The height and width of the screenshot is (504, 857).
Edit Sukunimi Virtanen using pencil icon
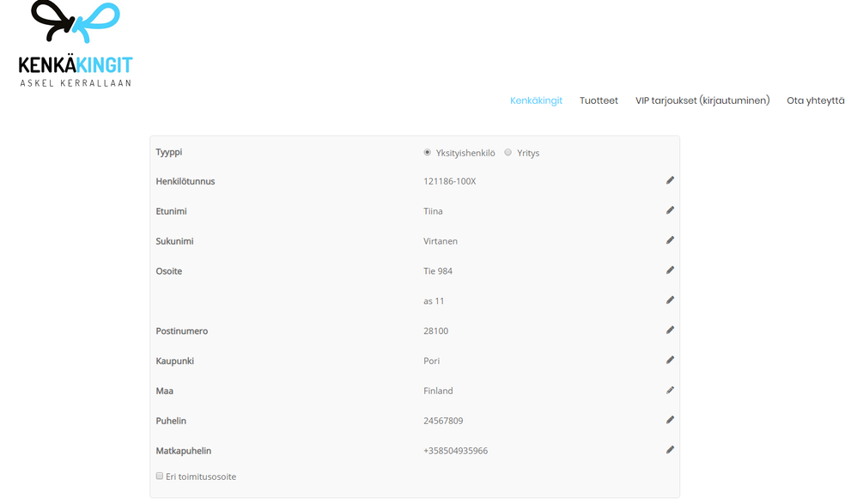[670, 240]
